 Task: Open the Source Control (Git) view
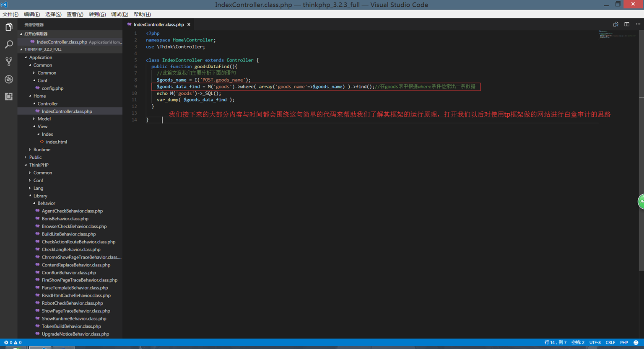(x=9, y=62)
